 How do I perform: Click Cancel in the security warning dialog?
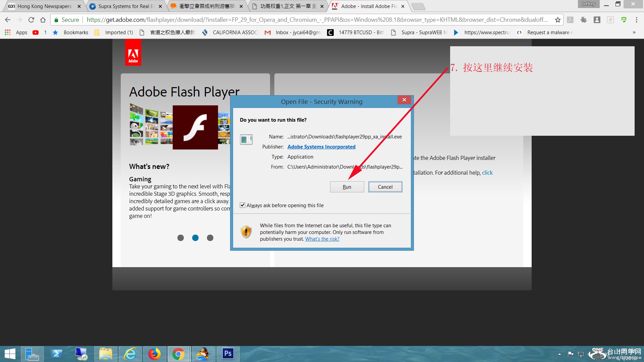385,187
